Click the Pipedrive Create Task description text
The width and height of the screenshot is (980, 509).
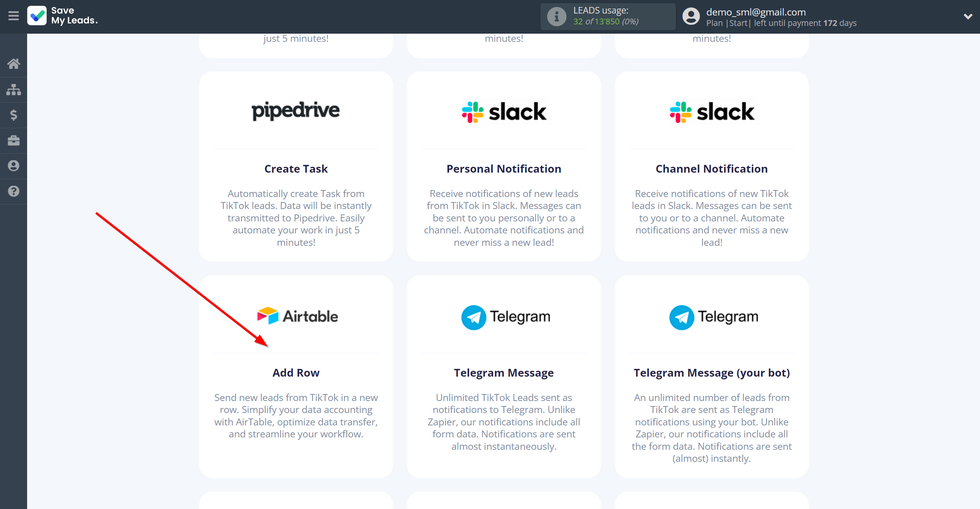[x=296, y=218]
